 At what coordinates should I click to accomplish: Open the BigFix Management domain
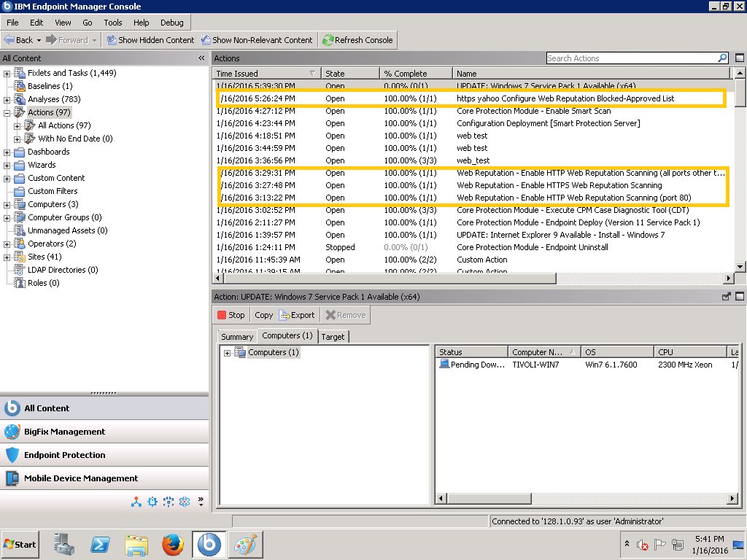[x=104, y=432]
